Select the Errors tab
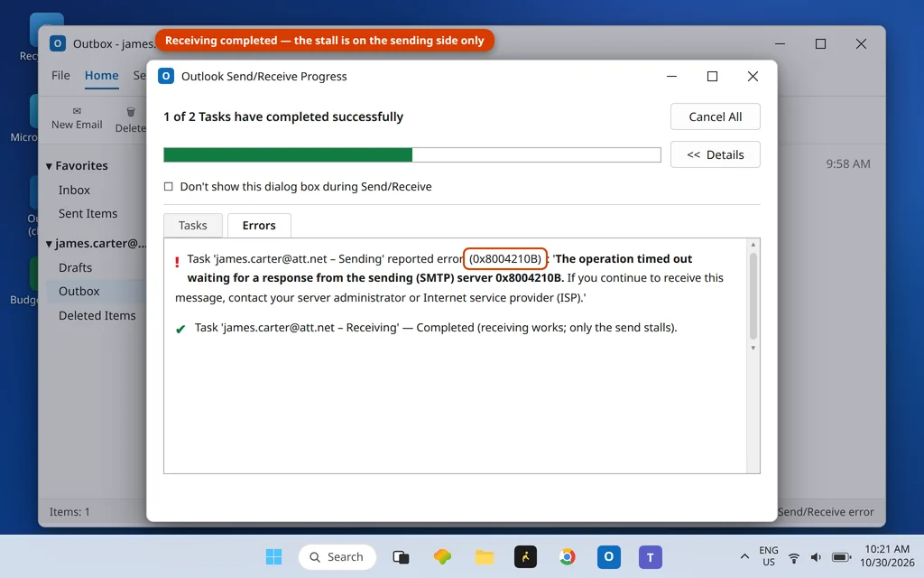Screen dimensions: 924x578 [259, 225]
